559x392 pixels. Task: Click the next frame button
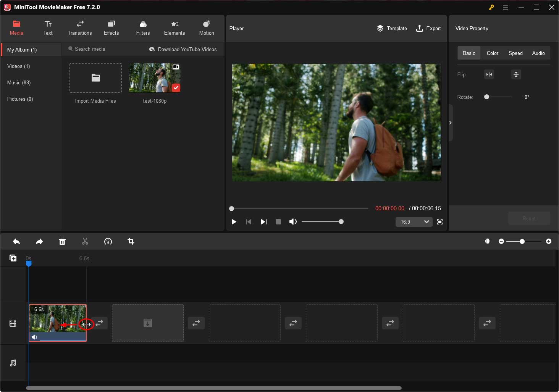[x=263, y=222]
